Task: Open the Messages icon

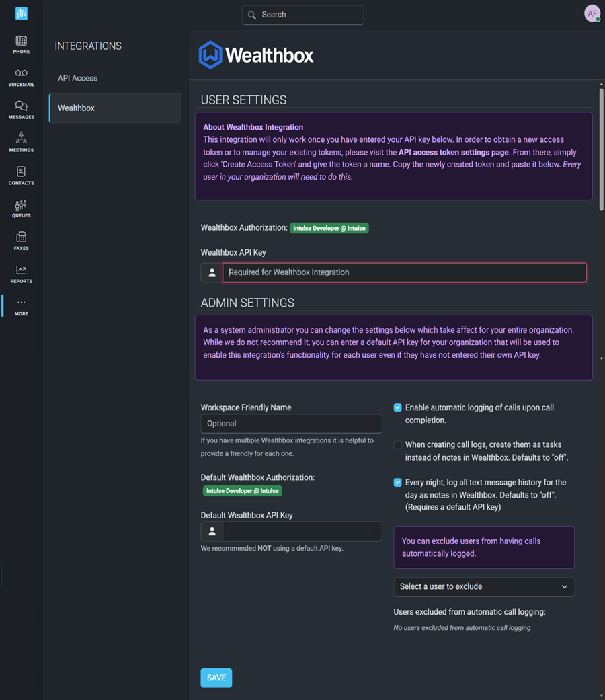Action: click(x=22, y=110)
